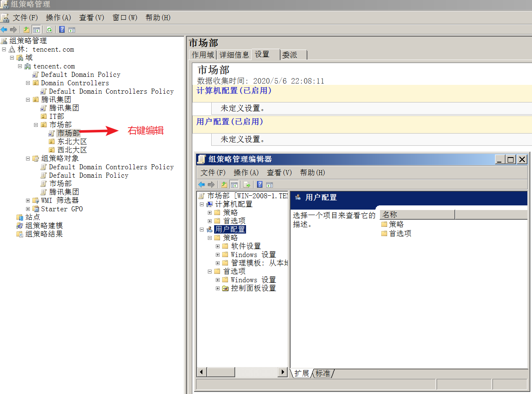Click 策略 folder icon in the right list

pos(384,224)
